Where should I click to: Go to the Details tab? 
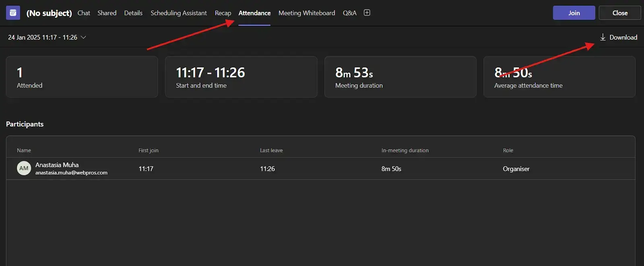(x=133, y=13)
